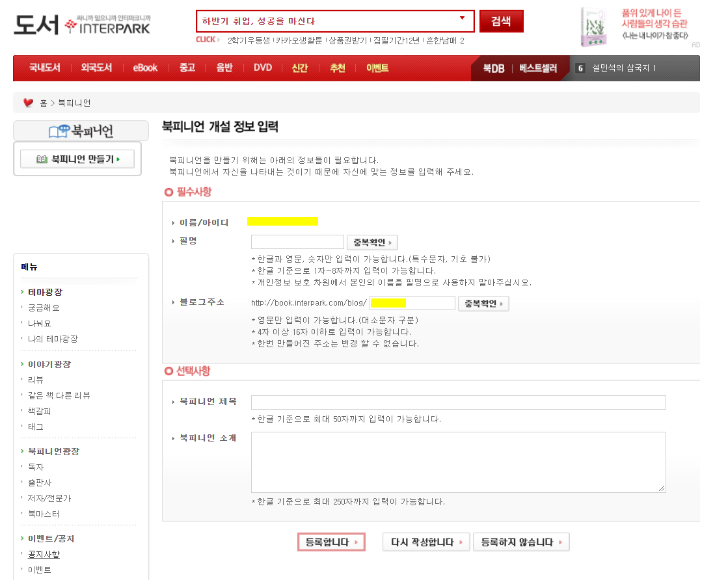Open 이벤트 under 이벤트/공지 in sidebar
This screenshot has width=728, height=580.
pos(40,570)
